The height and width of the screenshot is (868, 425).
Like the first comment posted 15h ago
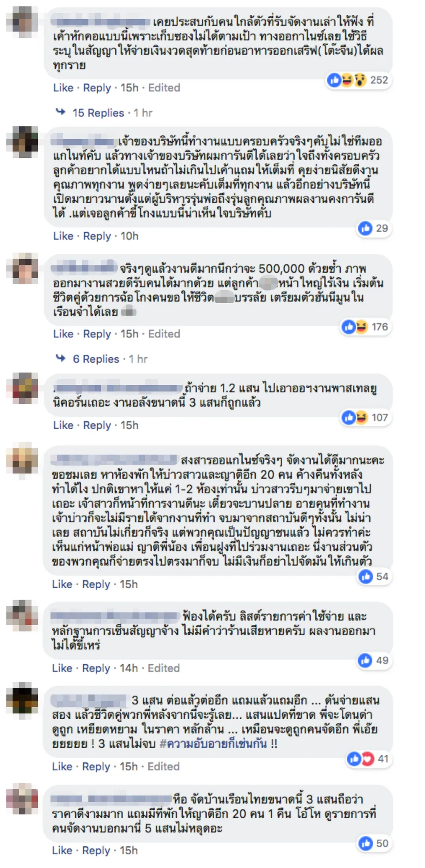[63, 88]
